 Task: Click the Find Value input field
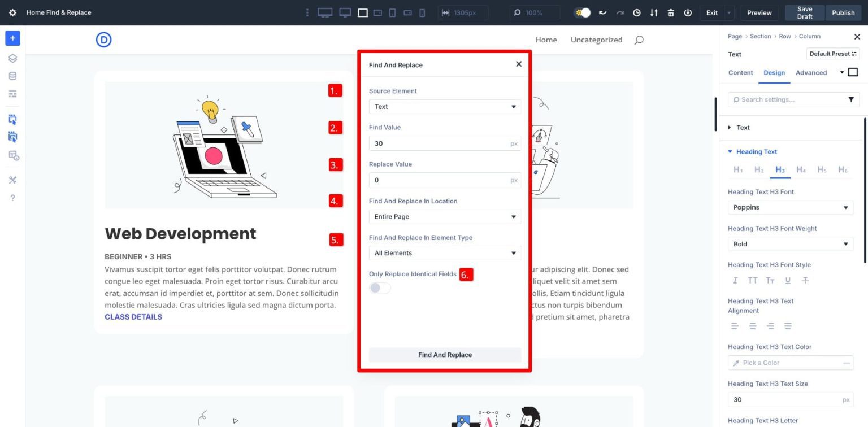point(445,143)
